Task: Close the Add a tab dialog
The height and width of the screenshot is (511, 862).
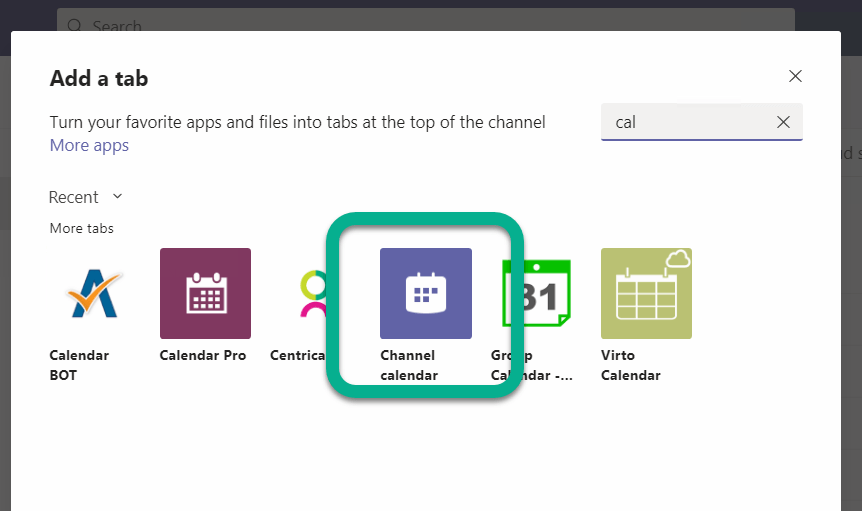Action: (x=795, y=76)
